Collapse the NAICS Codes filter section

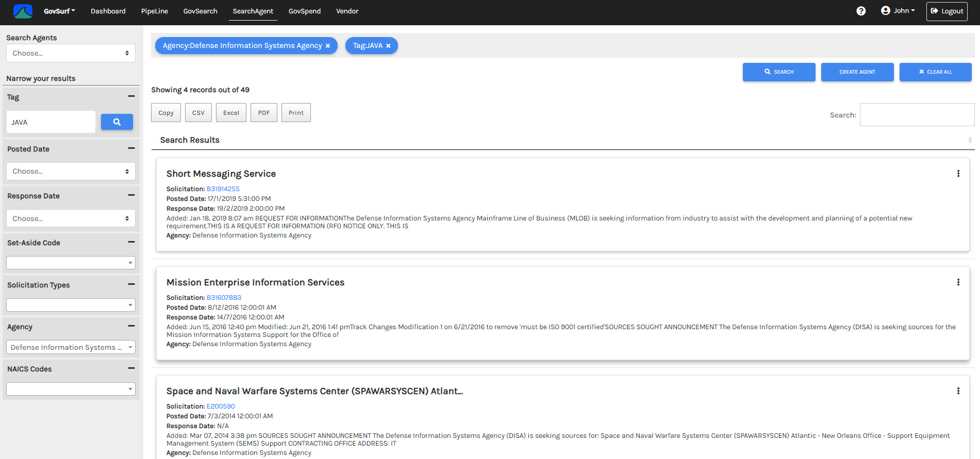131,368
